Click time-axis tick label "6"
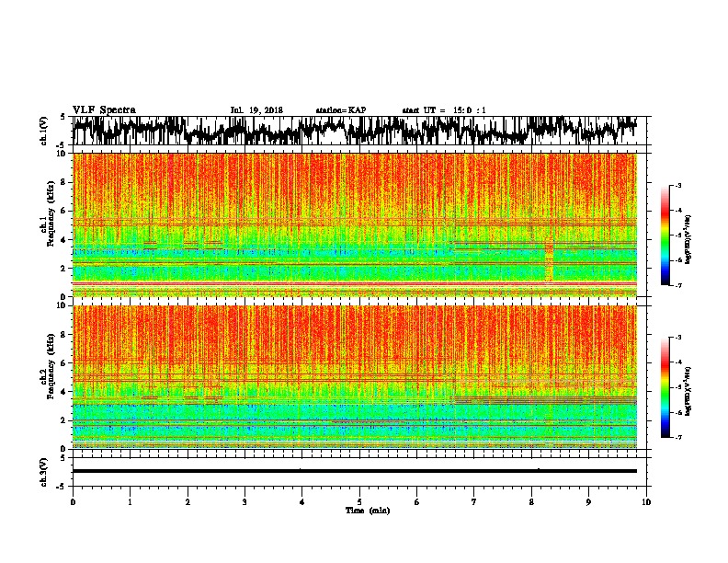Screen dimensions: 728x563 click(416, 502)
